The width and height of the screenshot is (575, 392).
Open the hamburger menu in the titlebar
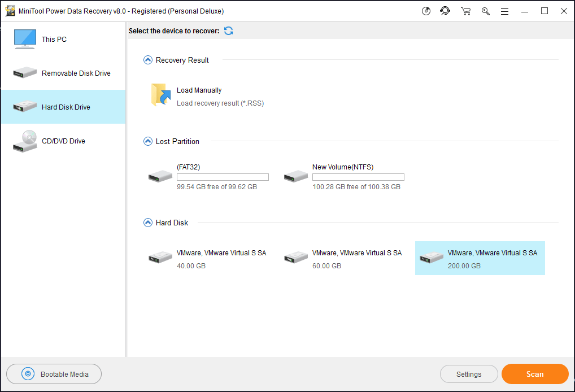pos(504,11)
